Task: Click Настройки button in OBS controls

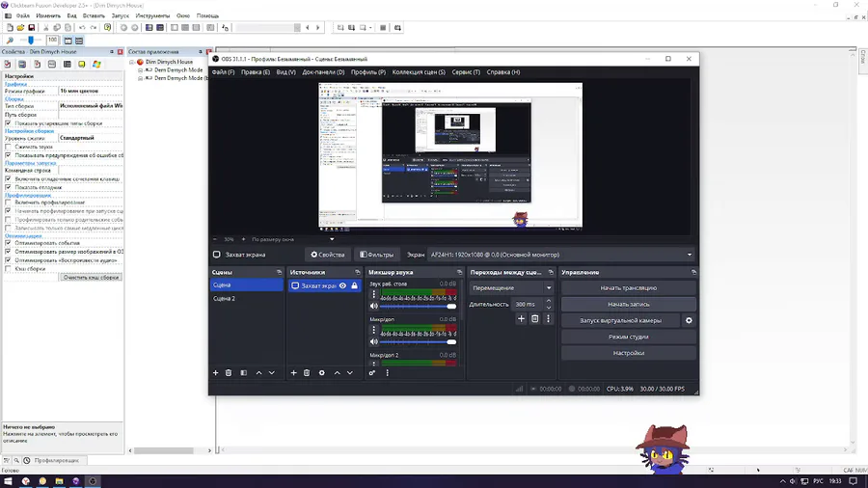Action: [628, 352]
